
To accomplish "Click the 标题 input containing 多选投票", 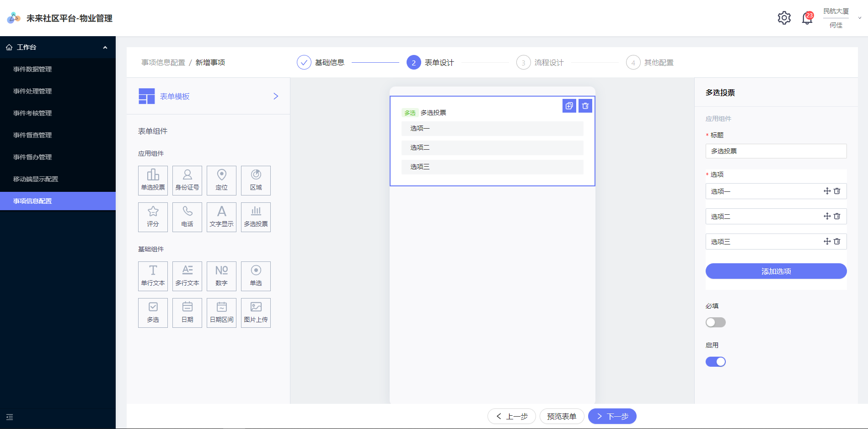I will pyautogui.click(x=776, y=151).
